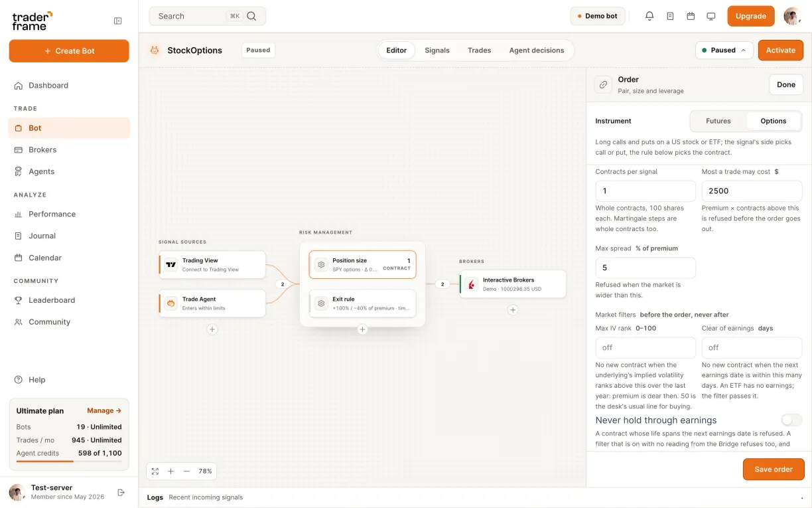This screenshot has width=812, height=508.
Task: Switch to the Signals tab
Action: (437, 50)
